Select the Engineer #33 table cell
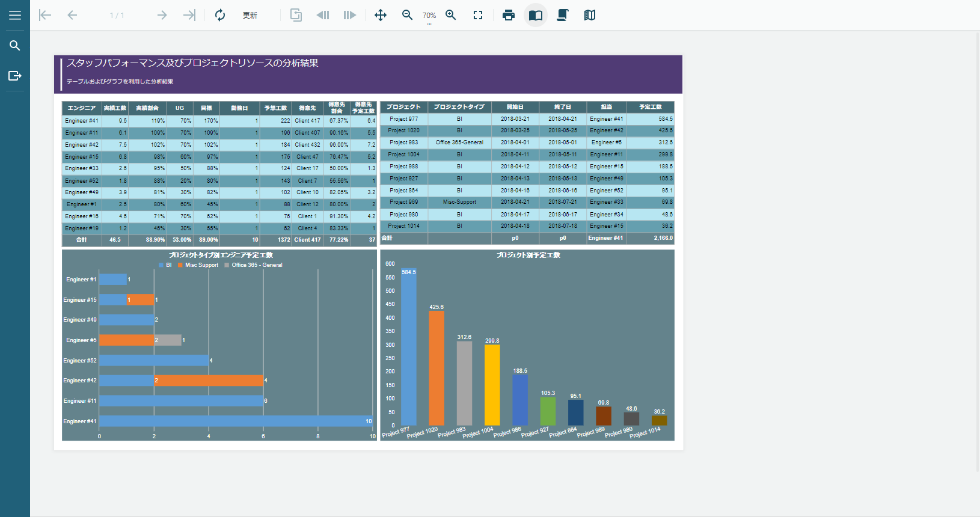 (82, 168)
